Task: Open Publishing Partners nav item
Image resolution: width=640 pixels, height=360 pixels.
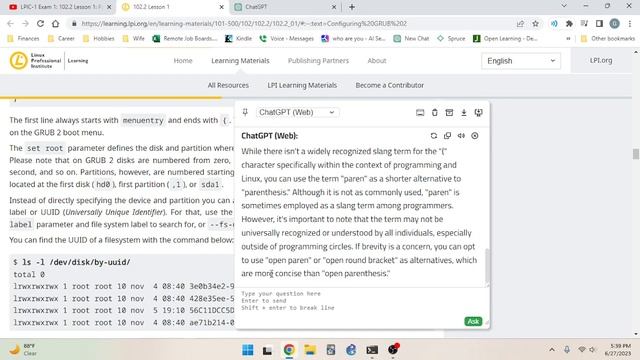Action: pos(318,61)
